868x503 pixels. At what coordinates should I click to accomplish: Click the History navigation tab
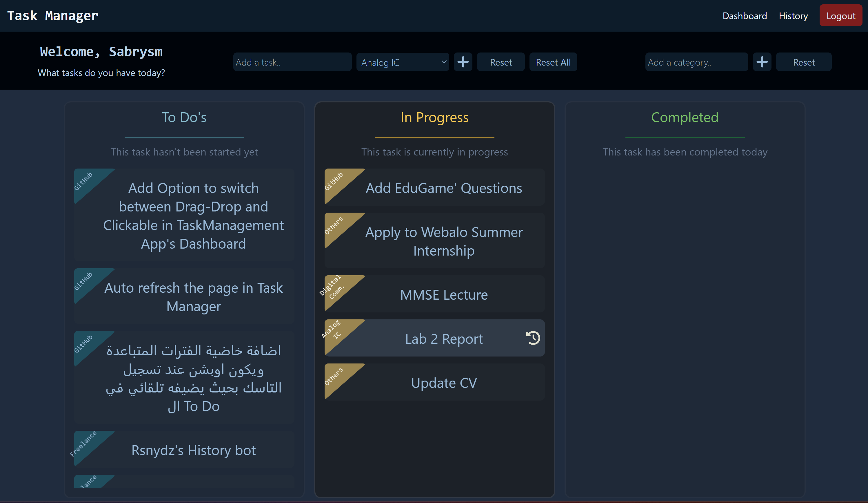tap(793, 15)
